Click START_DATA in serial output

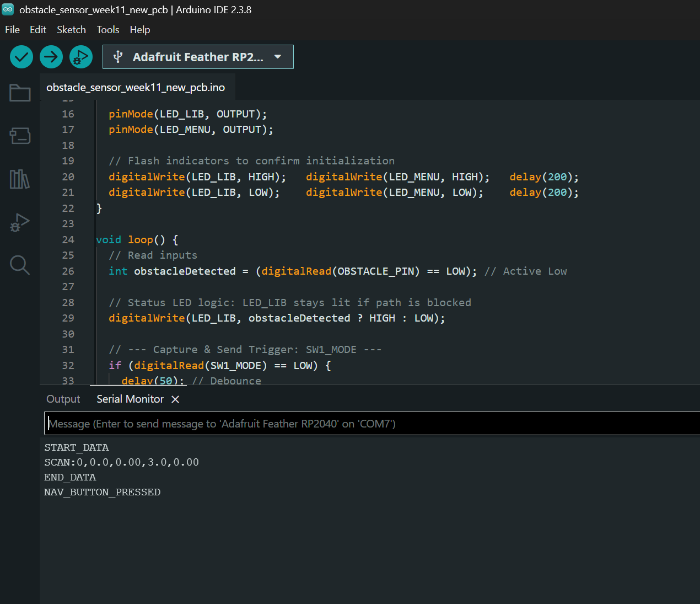[x=76, y=447]
